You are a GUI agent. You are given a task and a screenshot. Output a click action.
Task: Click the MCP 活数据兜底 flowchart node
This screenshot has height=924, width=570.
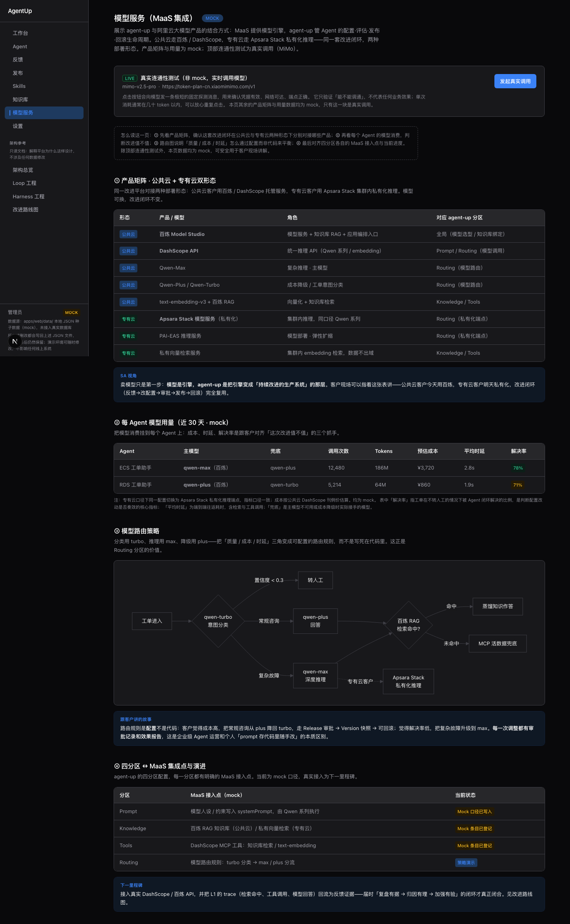(x=498, y=644)
